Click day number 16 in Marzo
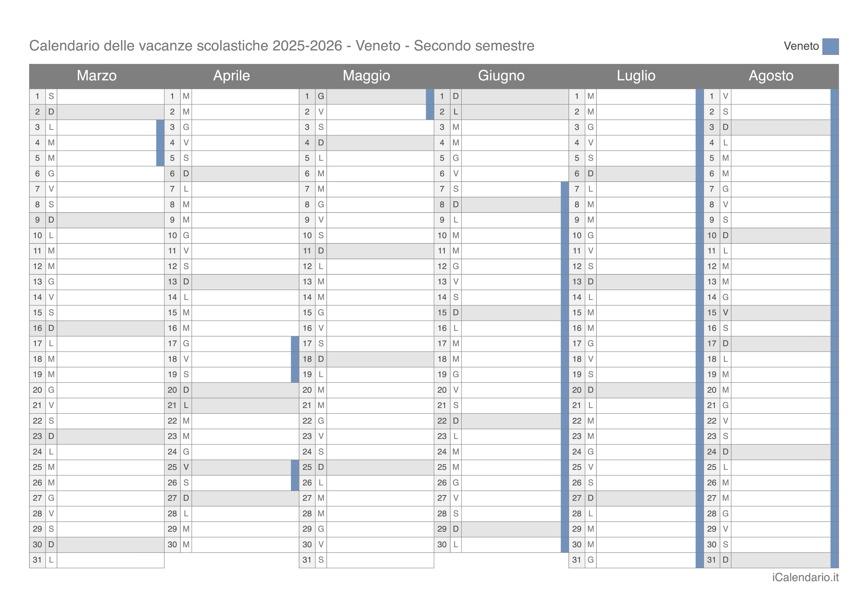 37,328
